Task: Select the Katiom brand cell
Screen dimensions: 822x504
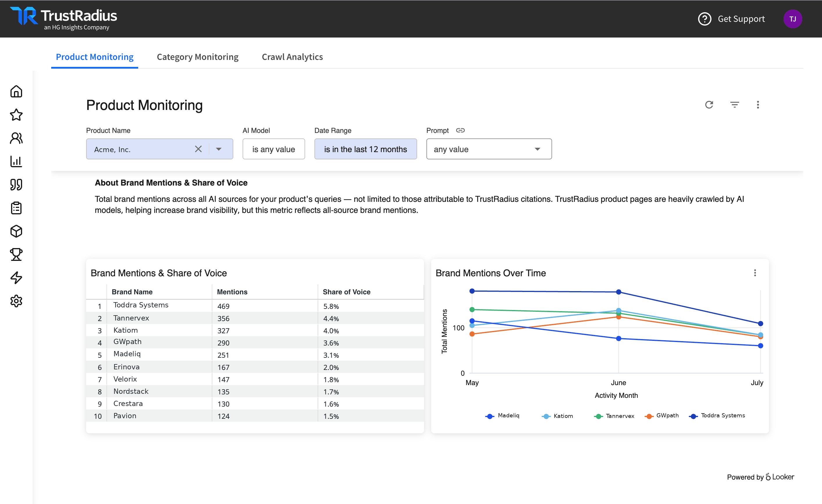Action: click(x=159, y=330)
